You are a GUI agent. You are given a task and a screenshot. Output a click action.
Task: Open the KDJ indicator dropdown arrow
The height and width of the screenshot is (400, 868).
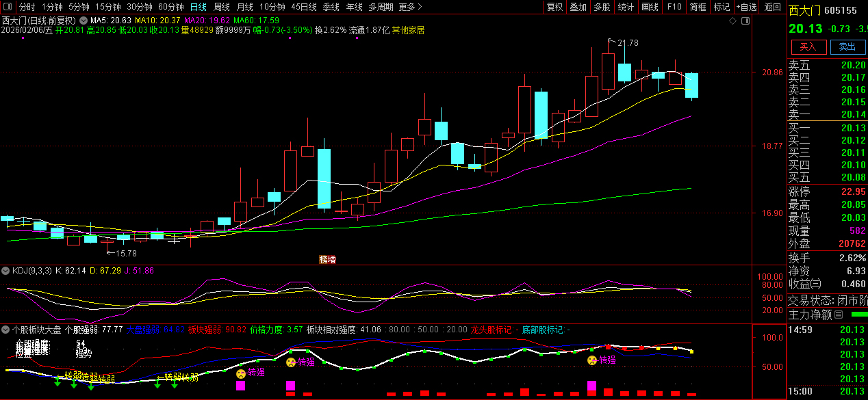(6, 271)
